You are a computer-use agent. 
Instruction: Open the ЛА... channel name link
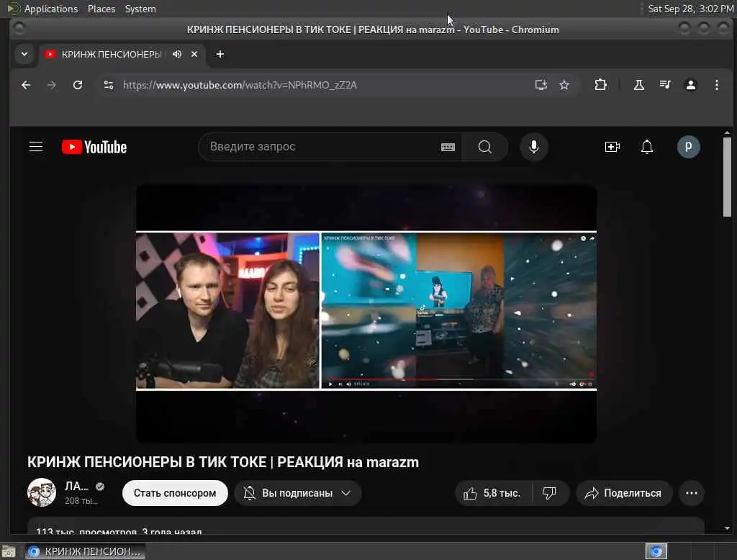pyautogui.click(x=76, y=486)
